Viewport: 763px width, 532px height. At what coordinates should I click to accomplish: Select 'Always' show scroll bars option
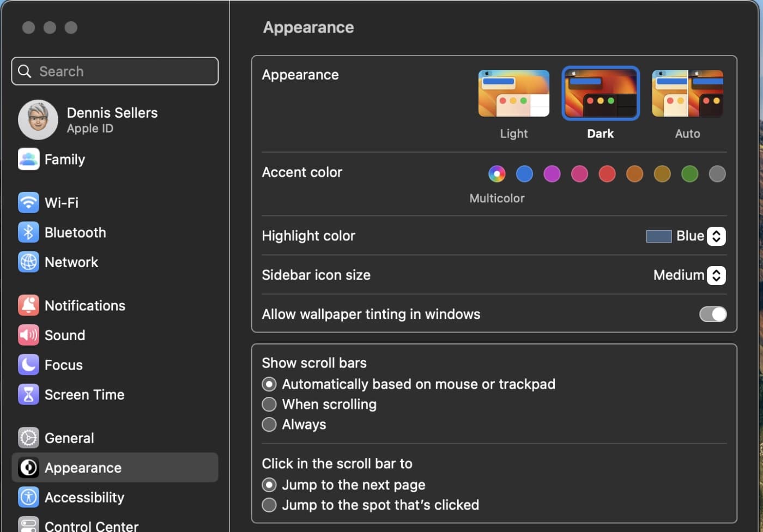pos(269,425)
